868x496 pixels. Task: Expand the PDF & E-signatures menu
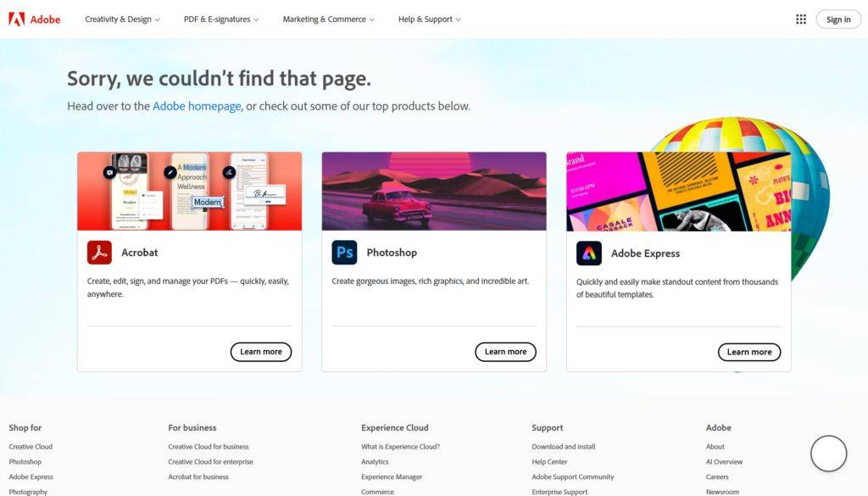tap(221, 20)
